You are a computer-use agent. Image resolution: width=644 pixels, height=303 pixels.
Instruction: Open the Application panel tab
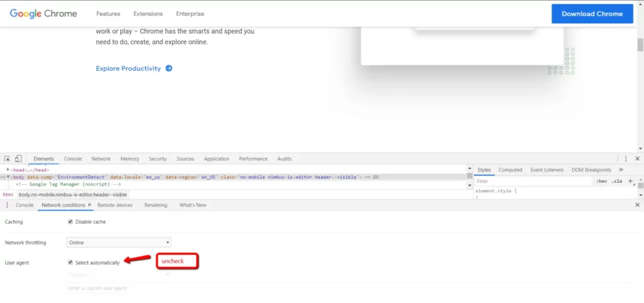pyautogui.click(x=216, y=158)
